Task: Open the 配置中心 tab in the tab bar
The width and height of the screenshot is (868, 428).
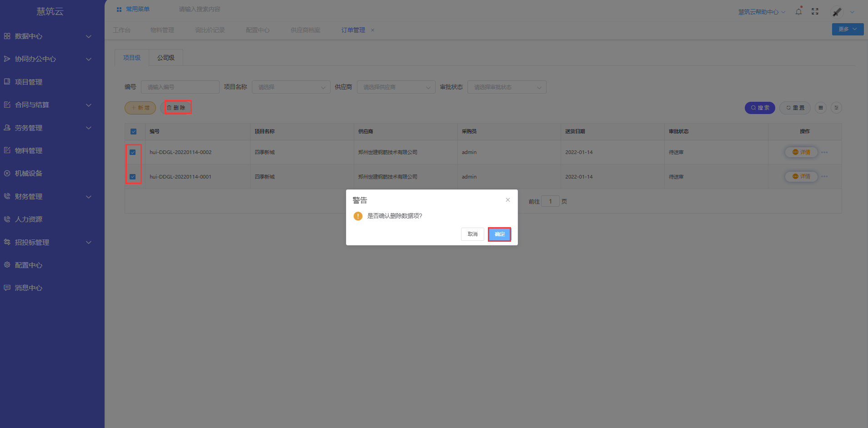Action: pos(258,30)
